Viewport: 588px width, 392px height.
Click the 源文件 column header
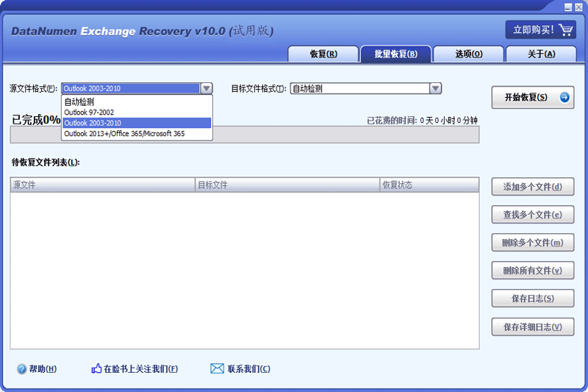point(102,185)
